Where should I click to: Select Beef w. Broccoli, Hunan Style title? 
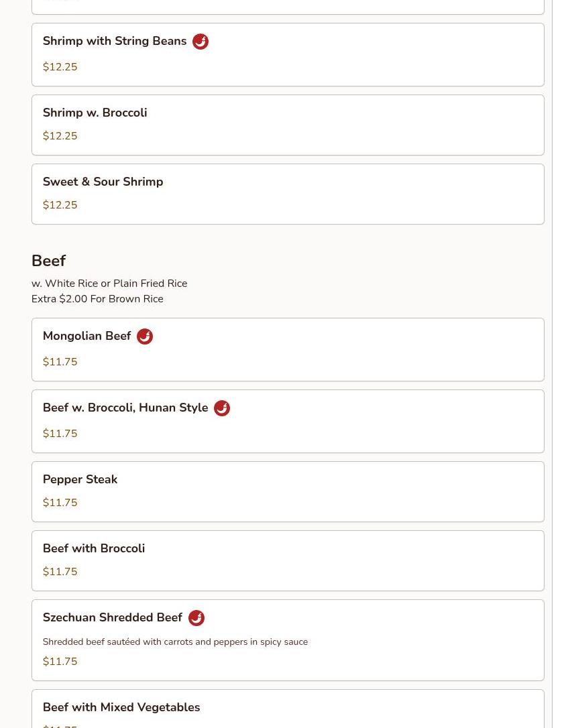coord(125,408)
